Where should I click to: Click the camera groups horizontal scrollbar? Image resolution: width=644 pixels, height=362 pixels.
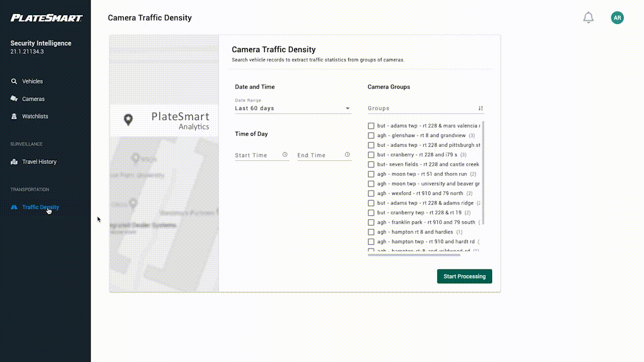414,255
